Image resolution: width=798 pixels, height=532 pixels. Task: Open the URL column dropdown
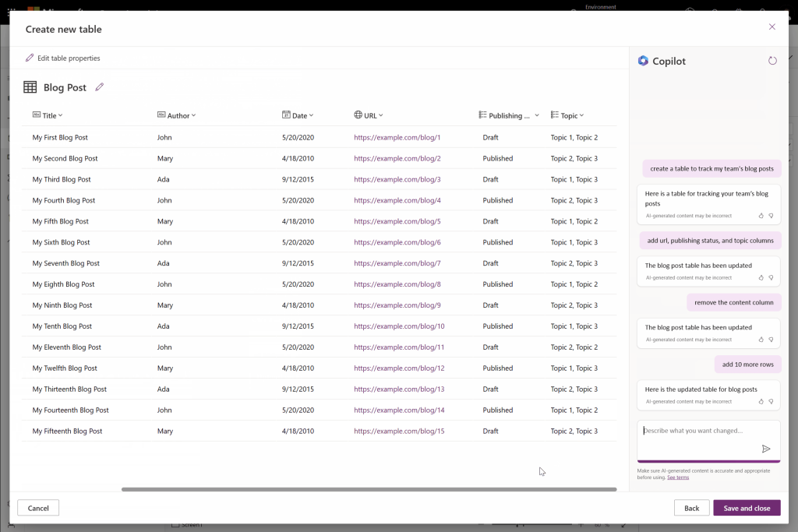[380, 115]
